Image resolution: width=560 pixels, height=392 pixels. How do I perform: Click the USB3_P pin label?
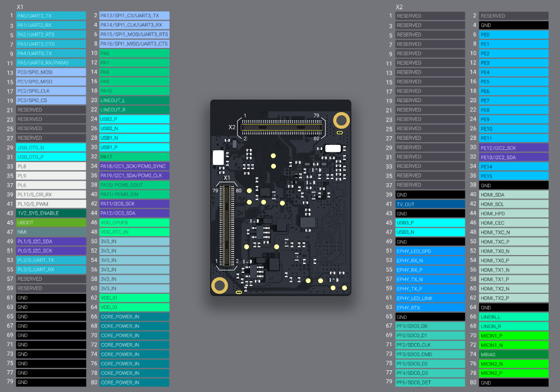(430, 223)
